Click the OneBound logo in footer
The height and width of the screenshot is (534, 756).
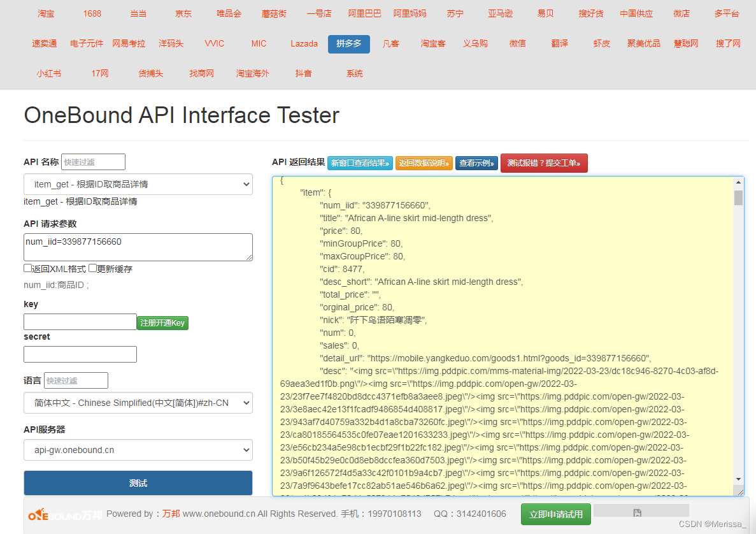pos(64,515)
